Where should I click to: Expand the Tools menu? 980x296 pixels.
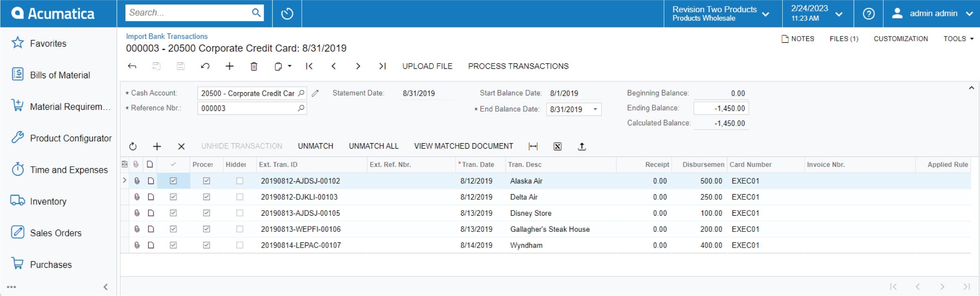click(x=958, y=39)
